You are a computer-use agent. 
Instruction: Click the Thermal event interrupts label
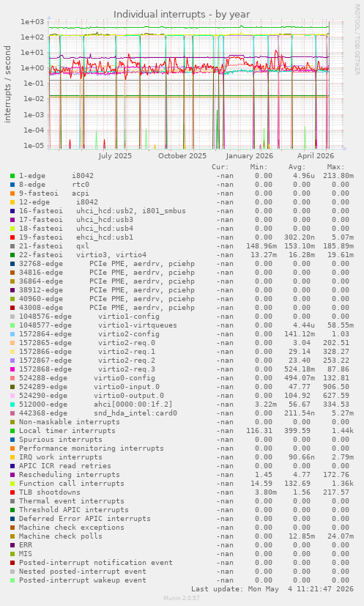click(72, 501)
